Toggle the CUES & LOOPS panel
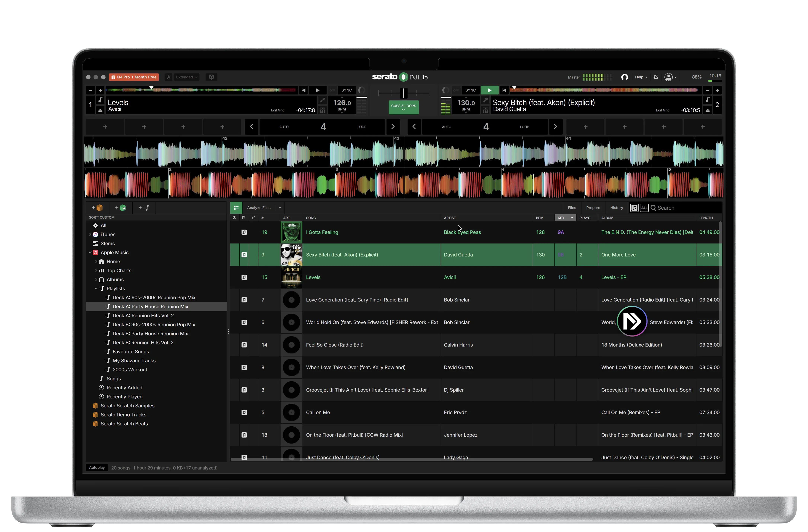This screenshot has height=532, width=808. (404, 107)
